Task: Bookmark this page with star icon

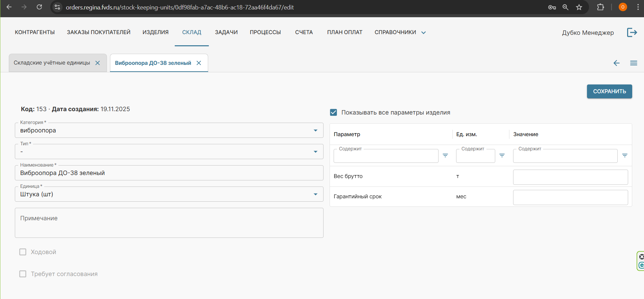Action: pos(579,7)
